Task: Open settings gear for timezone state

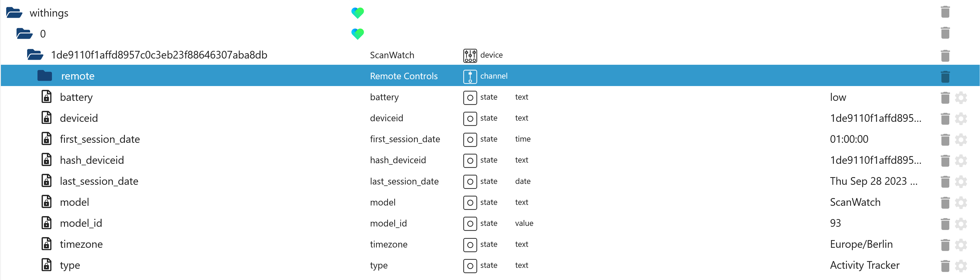Action: (961, 245)
